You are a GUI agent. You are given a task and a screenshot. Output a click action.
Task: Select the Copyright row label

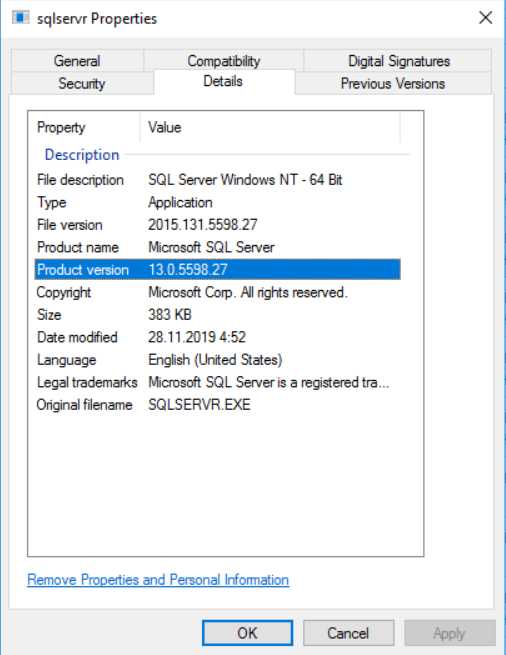pyautogui.click(x=64, y=292)
